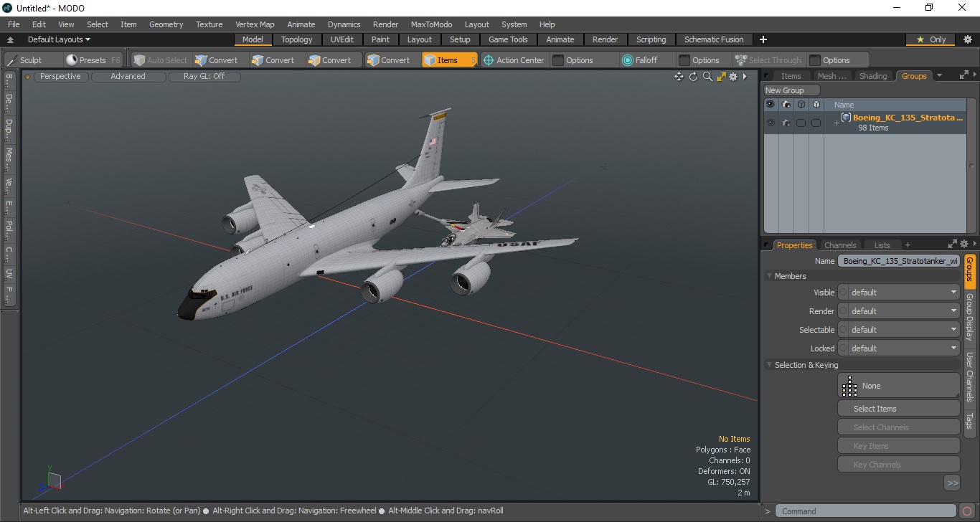Toggle render camera for Boeing_KC_135 group

point(786,123)
